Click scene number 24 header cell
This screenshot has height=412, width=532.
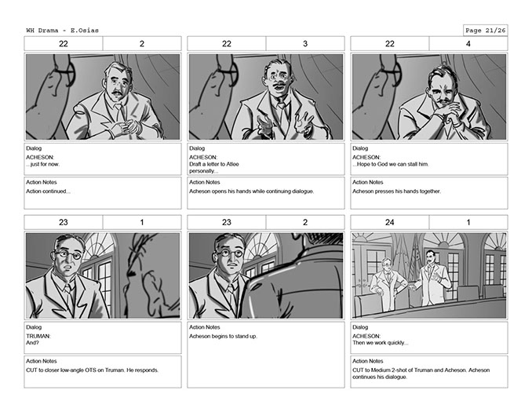pyautogui.click(x=389, y=222)
